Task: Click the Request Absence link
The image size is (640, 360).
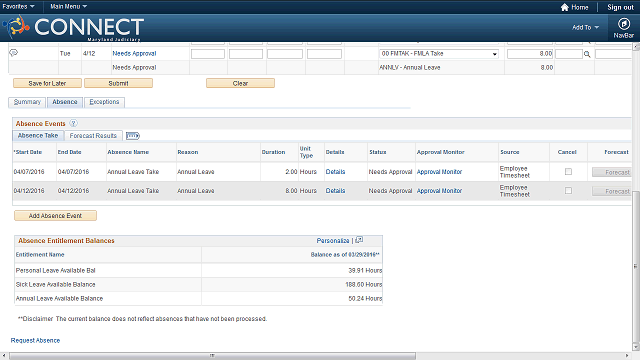Action: point(36,340)
